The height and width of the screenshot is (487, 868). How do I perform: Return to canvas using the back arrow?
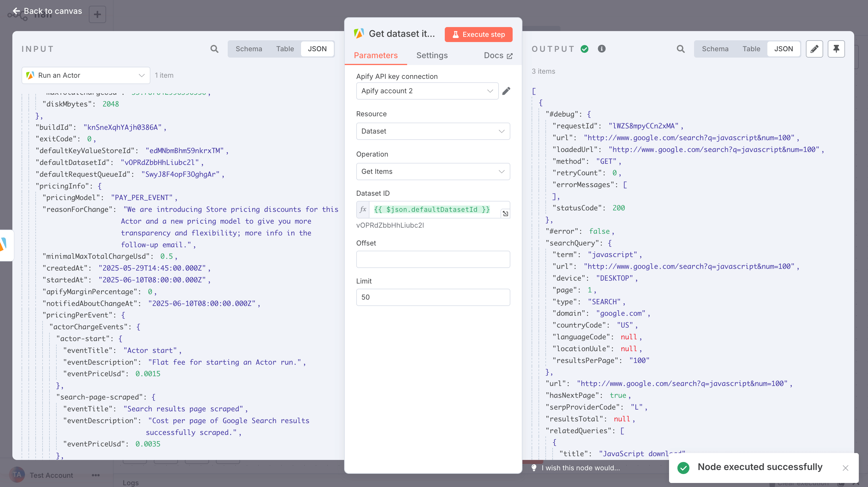click(x=16, y=11)
